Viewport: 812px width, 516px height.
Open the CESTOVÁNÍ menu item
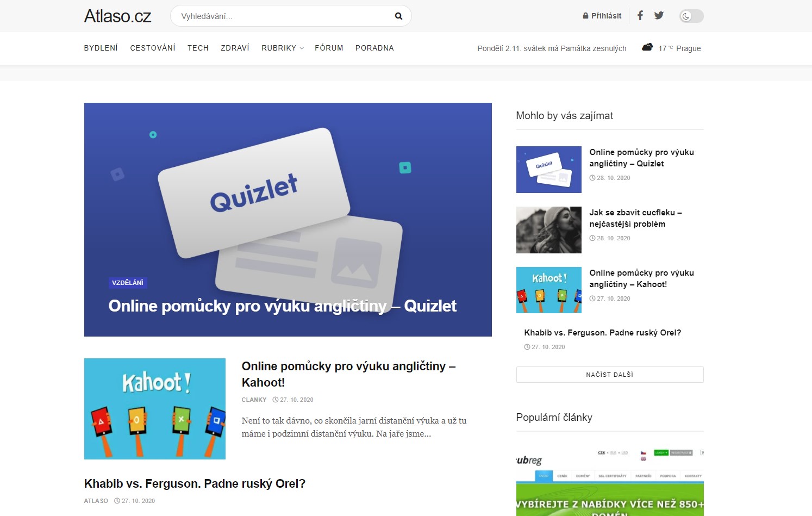pos(153,48)
